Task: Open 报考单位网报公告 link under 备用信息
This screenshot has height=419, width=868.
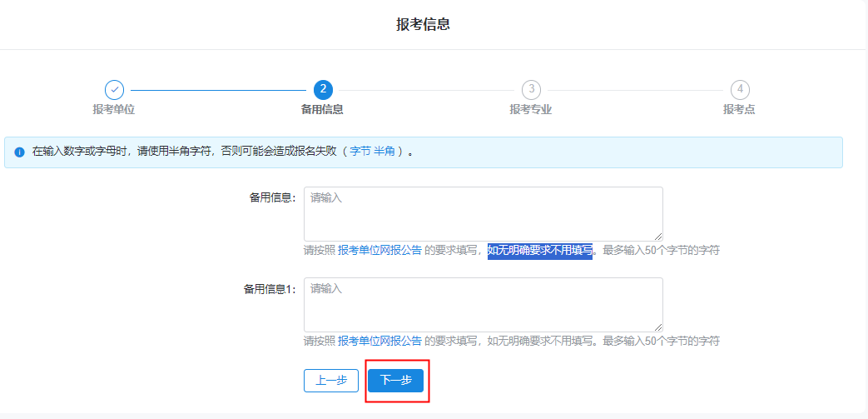Action: (x=379, y=250)
